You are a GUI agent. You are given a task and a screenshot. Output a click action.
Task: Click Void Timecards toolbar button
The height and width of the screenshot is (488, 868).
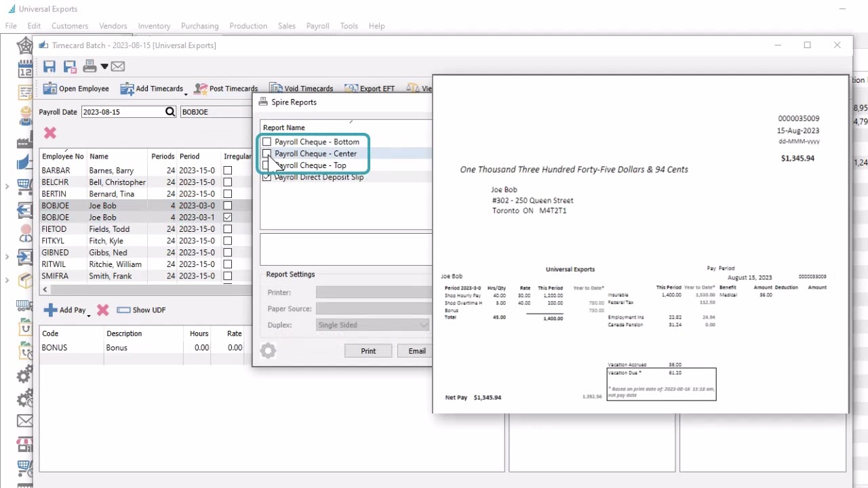pyautogui.click(x=301, y=89)
